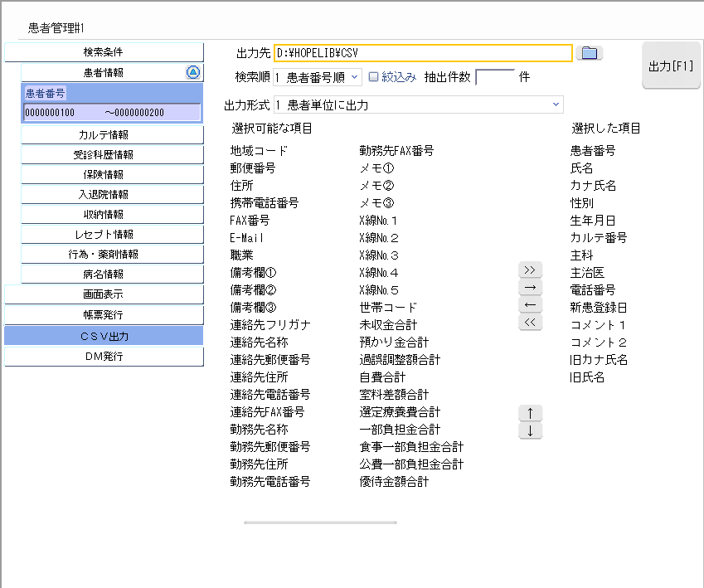Screen dimensions: 704x588
Task: Select E-Mail in available items
Action: tap(246, 238)
